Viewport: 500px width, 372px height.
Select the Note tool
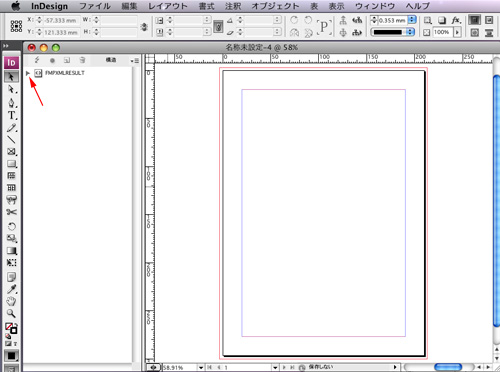[x=11, y=277]
